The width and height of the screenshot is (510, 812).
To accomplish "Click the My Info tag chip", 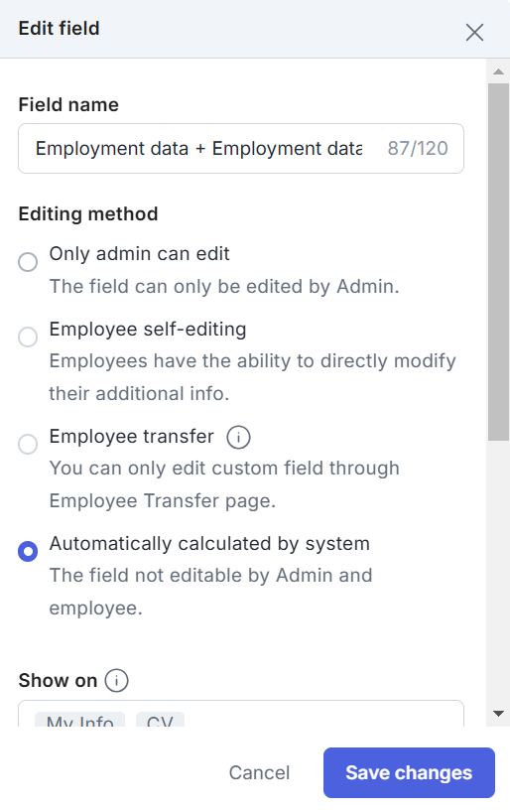I will (x=79, y=720).
